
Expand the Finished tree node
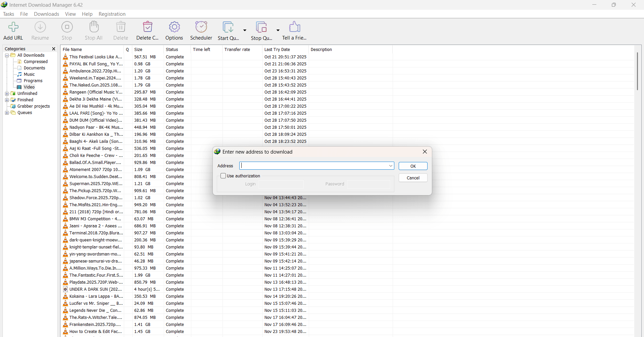tap(7, 100)
